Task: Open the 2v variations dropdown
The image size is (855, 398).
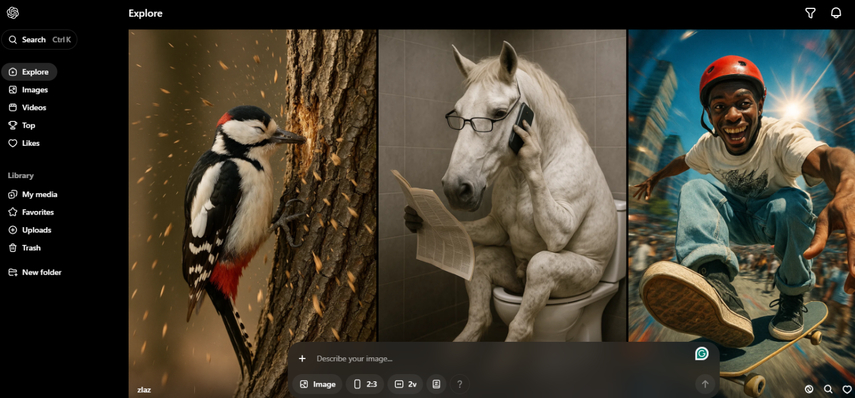Action: pos(405,384)
